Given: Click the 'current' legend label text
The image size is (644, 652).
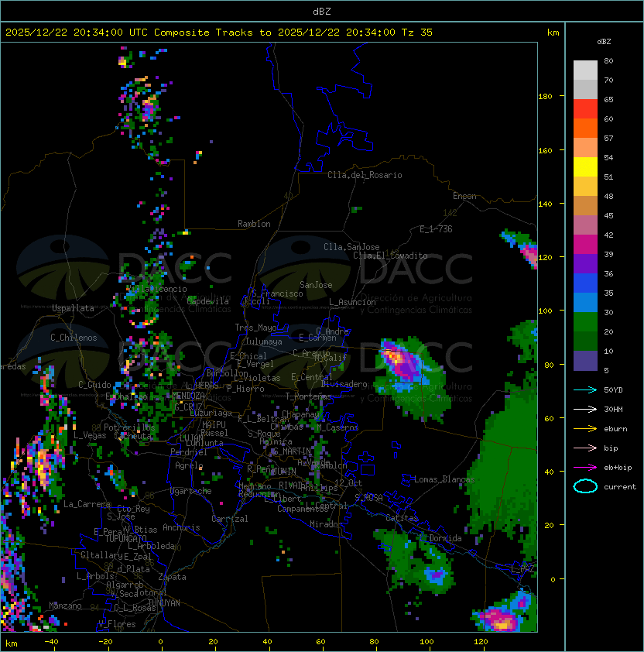Looking at the screenshot, I should pos(620,487).
